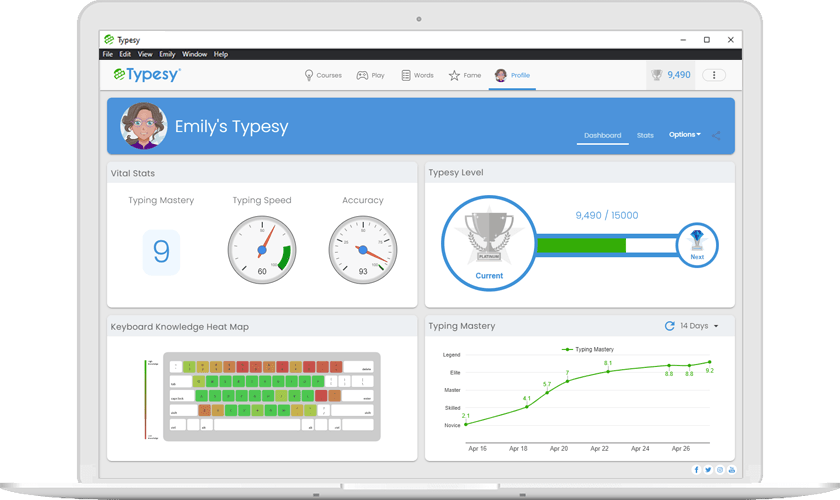Open the three-dot more options button
Screen dimensions: 840x500
click(714, 75)
